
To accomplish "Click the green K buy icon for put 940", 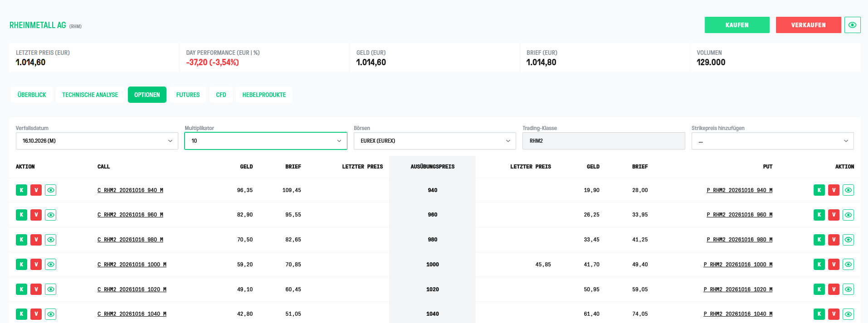I will pos(819,190).
